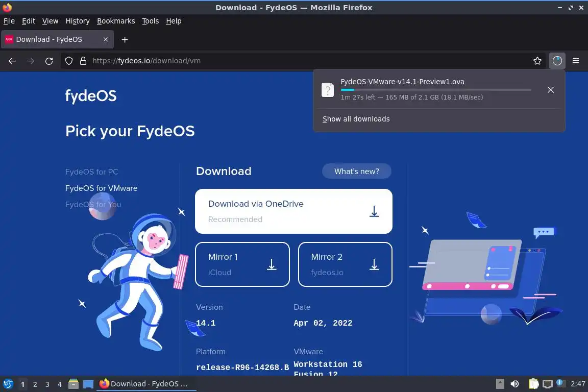Open the Bookmarks menu

(116, 21)
